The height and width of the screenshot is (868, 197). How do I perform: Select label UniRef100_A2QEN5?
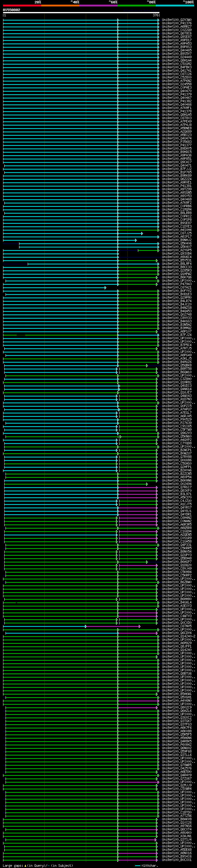pos(177,535)
